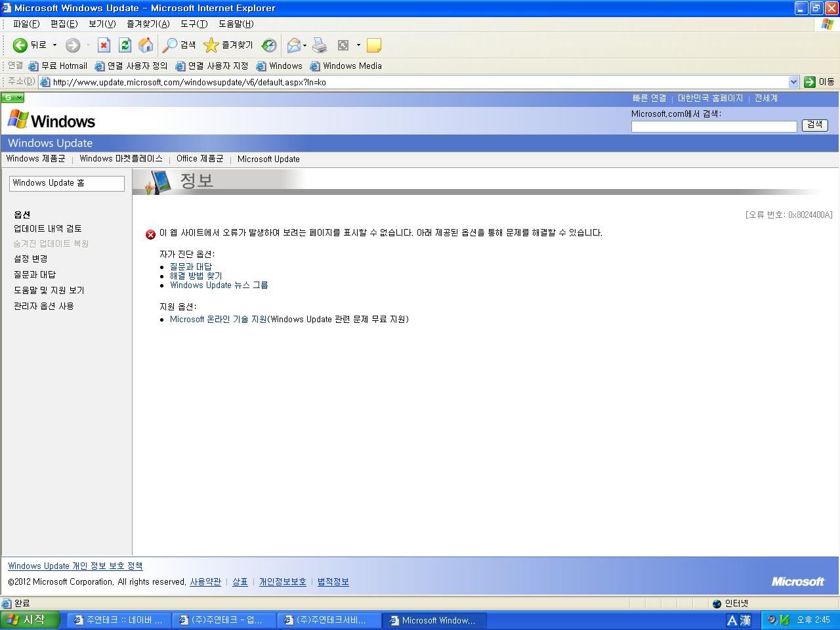Open 즐겨찾기(A) menu
840x630 pixels.
pyautogui.click(x=148, y=24)
